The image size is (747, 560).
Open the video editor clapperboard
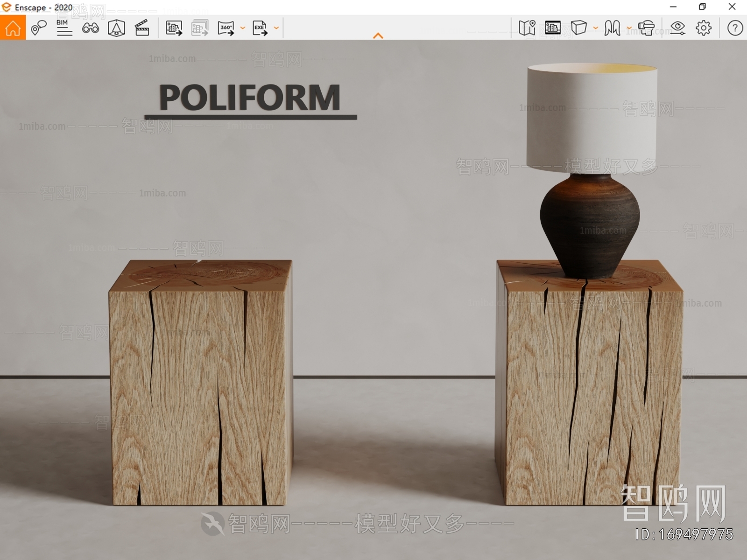click(142, 28)
